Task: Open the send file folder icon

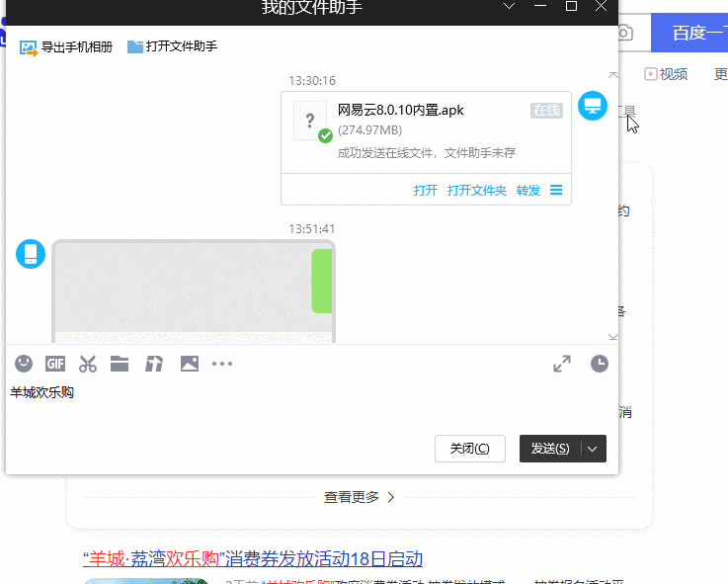Action: coord(120,364)
